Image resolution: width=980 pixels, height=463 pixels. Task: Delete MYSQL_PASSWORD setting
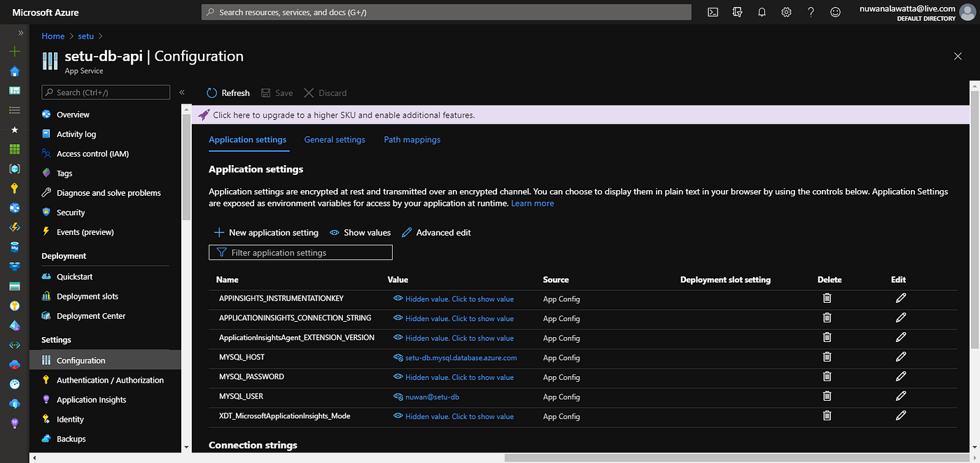[x=827, y=377]
